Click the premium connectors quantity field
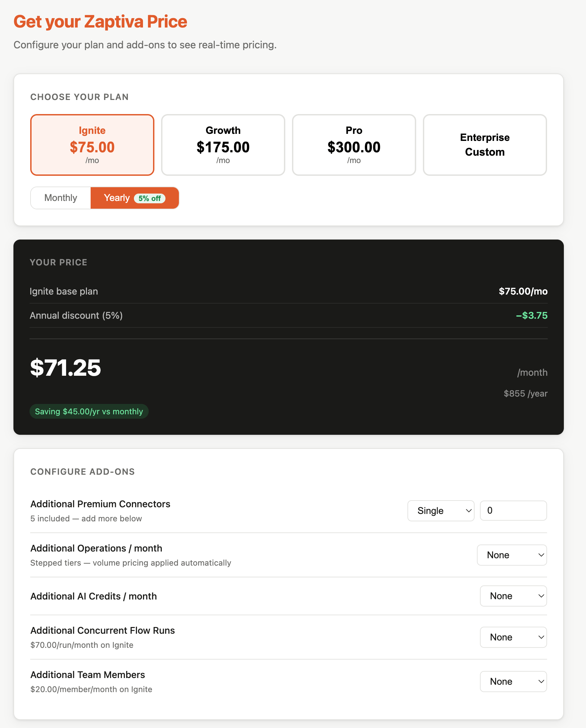 [513, 511]
